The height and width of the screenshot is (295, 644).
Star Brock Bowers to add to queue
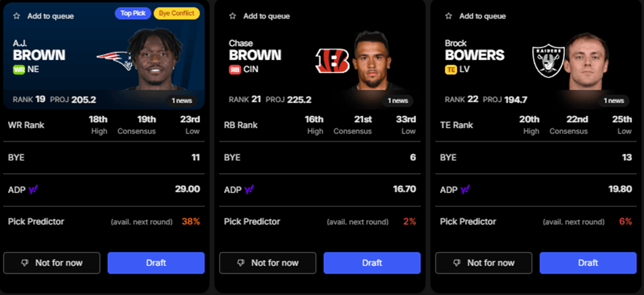tap(448, 16)
